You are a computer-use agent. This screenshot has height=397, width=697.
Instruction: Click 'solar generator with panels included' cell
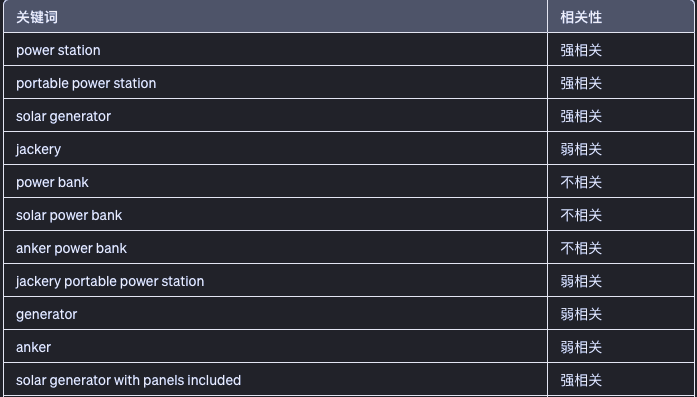coord(275,380)
